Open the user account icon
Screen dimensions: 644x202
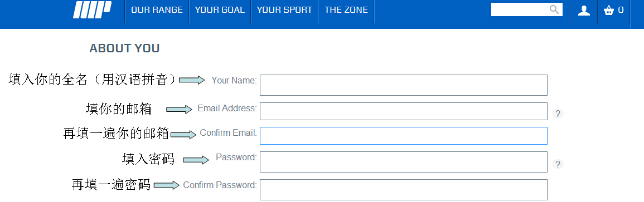(584, 10)
